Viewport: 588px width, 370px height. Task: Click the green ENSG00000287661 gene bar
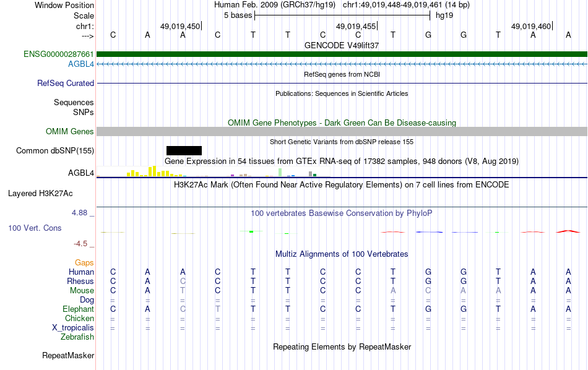[x=342, y=54]
